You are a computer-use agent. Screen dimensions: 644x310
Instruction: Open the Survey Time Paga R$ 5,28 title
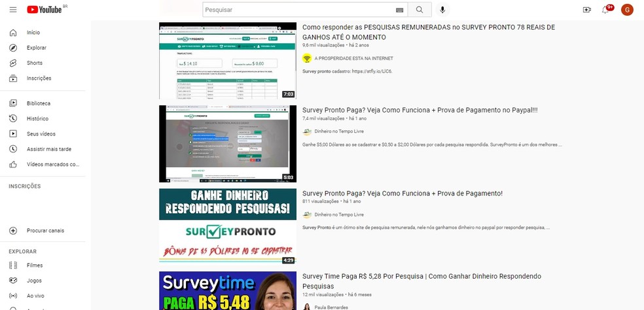pyautogui.click(x=421, y=281)
